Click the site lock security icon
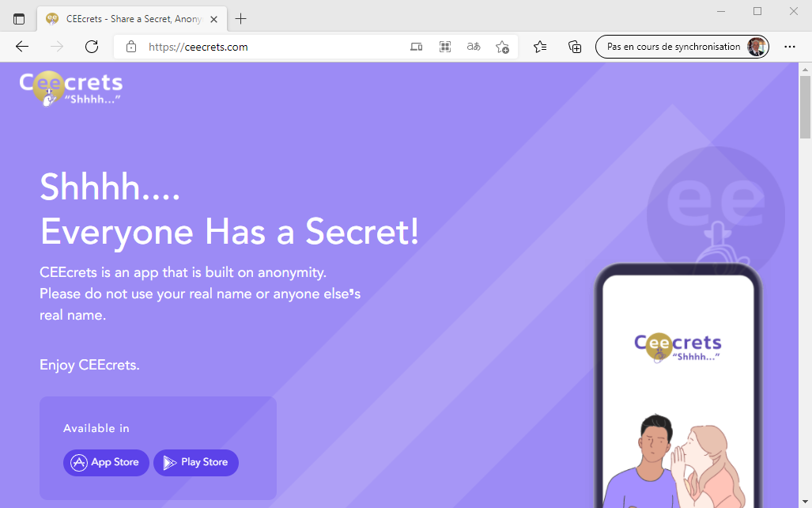812x508 pixels. (x=131, y=47)
